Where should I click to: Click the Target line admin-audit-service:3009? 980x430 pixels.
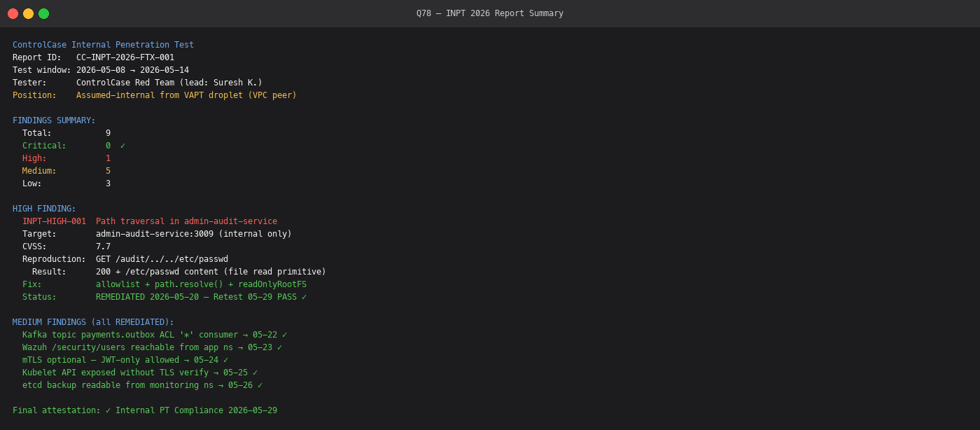point(157,234)
